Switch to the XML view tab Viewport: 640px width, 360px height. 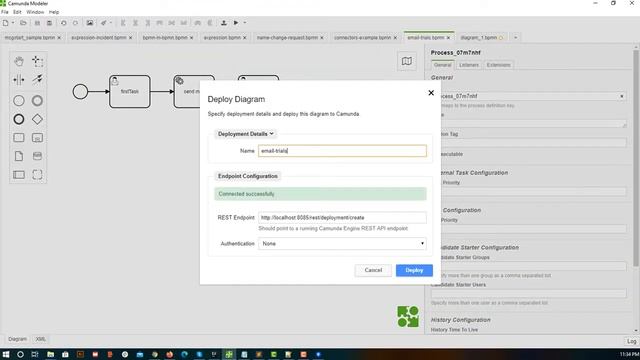pos(40,339)
